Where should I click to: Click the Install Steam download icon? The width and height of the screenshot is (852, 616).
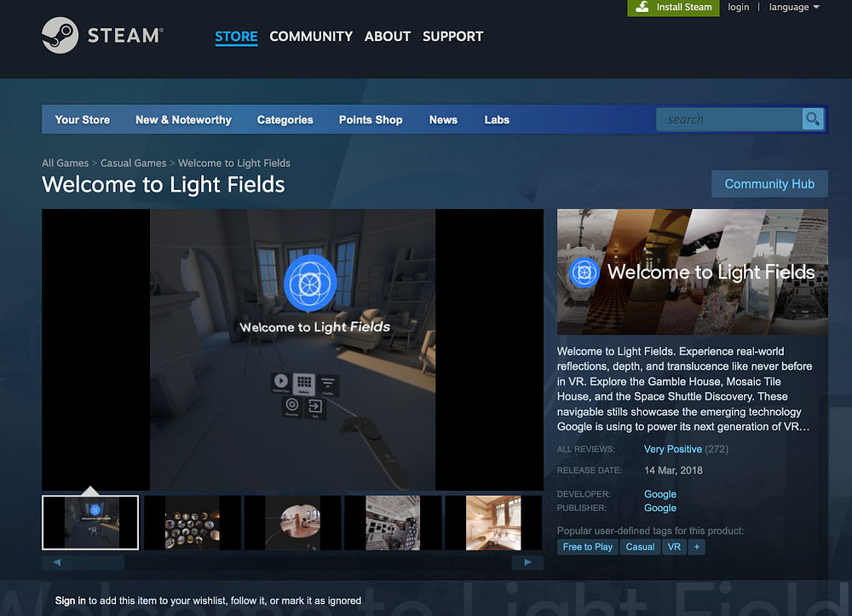point(642,7)
